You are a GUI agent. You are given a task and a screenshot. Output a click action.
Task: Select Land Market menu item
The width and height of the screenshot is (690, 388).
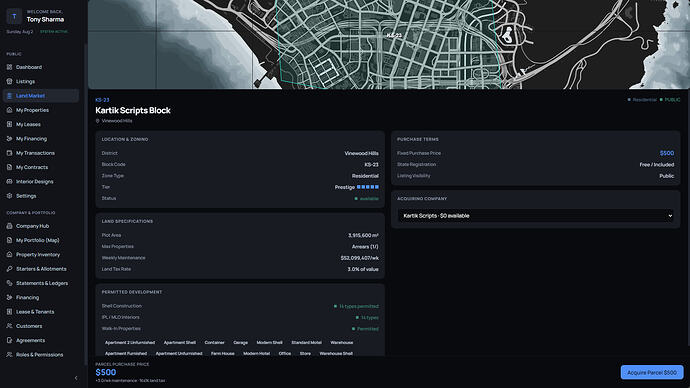tap(40, 96)
